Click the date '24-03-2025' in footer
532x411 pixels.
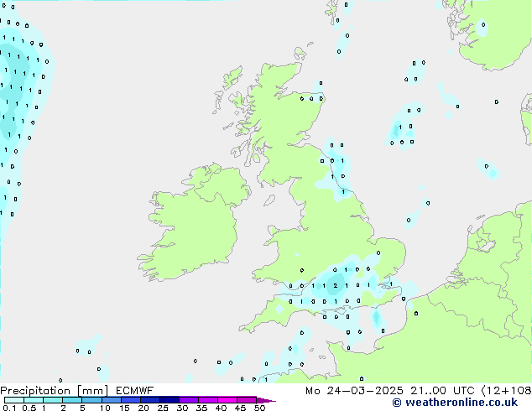pos(365,391)
